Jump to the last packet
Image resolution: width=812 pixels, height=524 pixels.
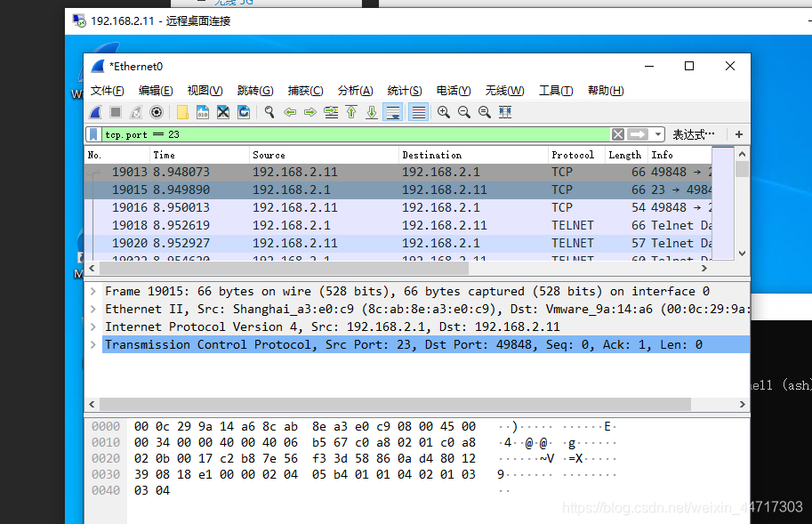372,112
